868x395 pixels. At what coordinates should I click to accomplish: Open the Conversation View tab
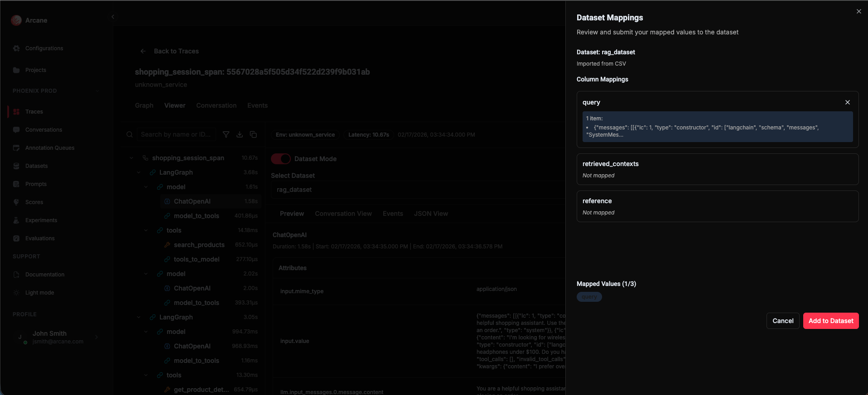343,214
